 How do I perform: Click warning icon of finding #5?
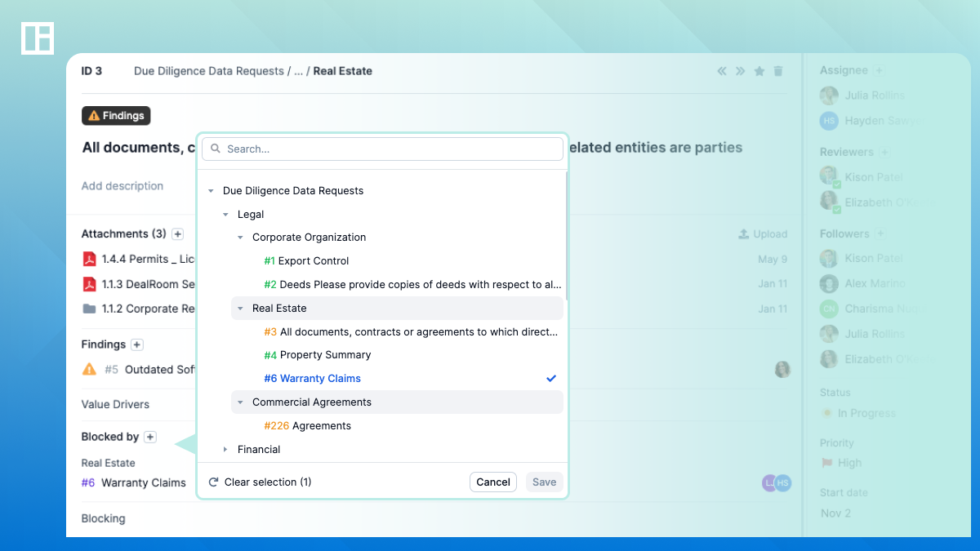[x=89, y=369]
